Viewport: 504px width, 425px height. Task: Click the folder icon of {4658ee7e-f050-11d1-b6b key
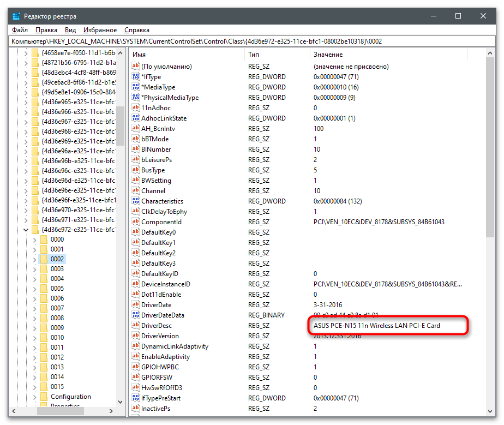click(x=35, y=53)
